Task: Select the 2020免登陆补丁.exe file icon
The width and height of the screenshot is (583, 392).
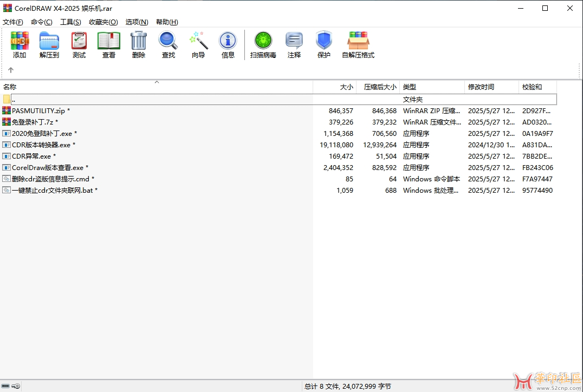Action: (x=7, y=133)
